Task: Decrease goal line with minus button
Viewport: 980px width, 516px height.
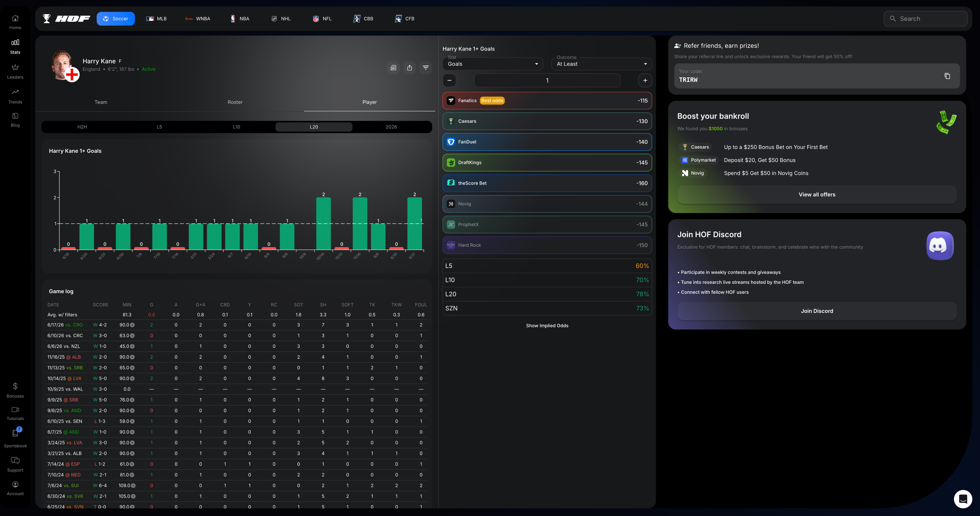Action: click(449, 80)
